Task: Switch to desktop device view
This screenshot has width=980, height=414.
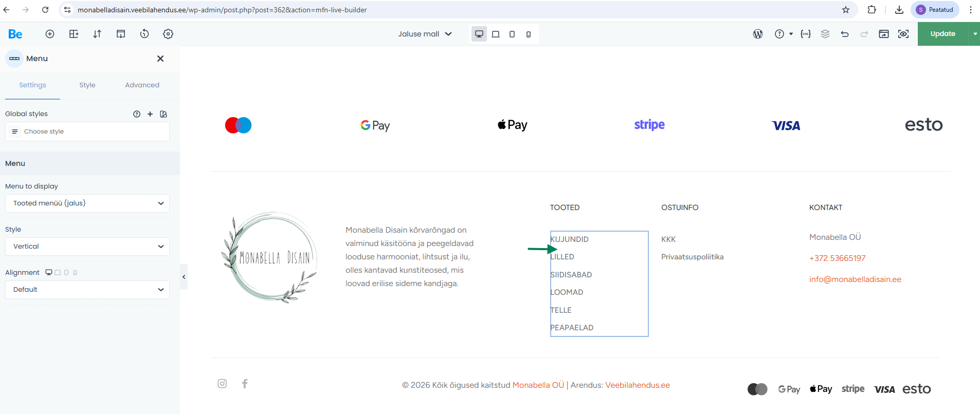Action: point(479,34)
